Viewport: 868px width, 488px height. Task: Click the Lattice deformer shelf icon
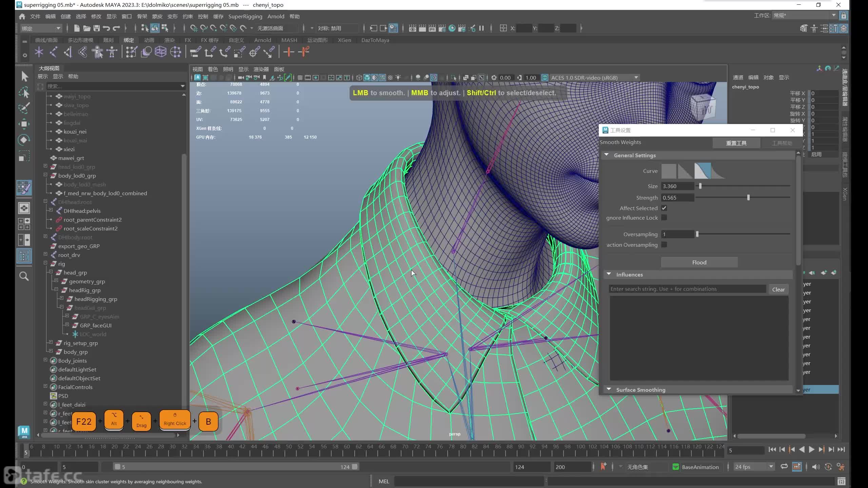[x=160, y=52]
